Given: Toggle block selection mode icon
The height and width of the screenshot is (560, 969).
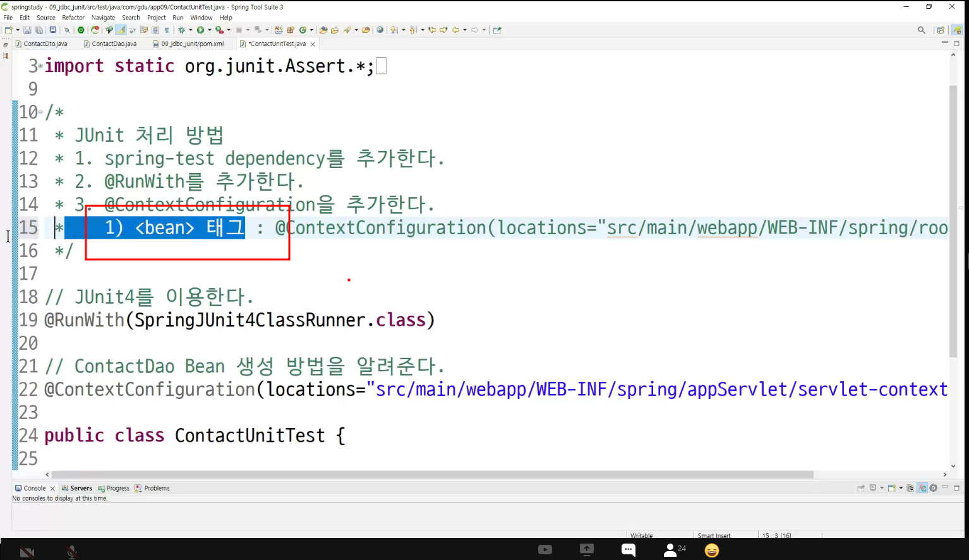Looking at the screenshot, I should 155,30.
